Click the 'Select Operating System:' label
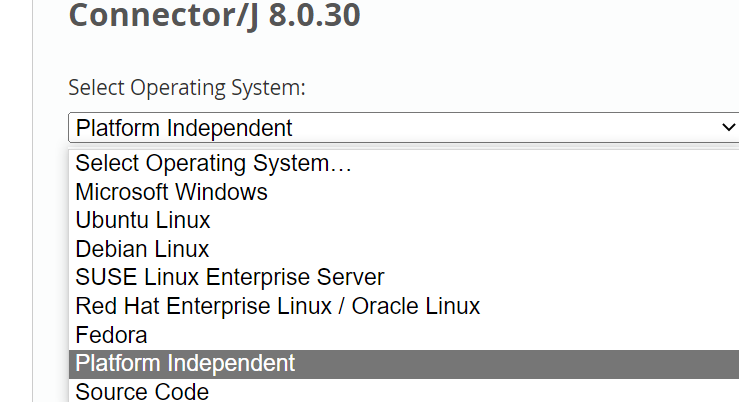The image size is (739, 402). (187, 88)
